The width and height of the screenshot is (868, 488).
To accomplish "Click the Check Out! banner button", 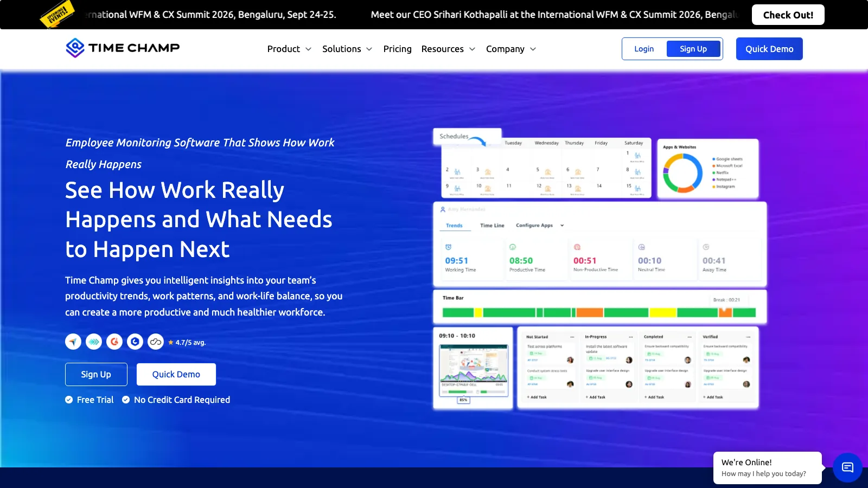I will pos(788,15).
